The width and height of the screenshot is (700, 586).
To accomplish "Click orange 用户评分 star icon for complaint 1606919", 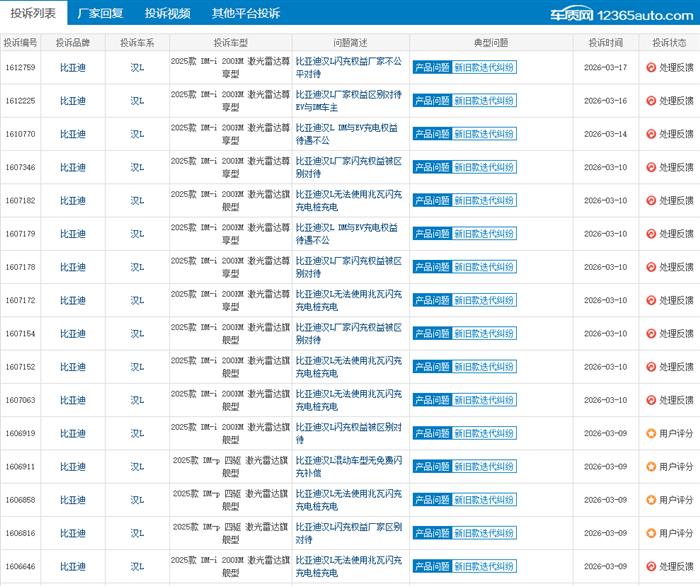I will tap(651, 434).
